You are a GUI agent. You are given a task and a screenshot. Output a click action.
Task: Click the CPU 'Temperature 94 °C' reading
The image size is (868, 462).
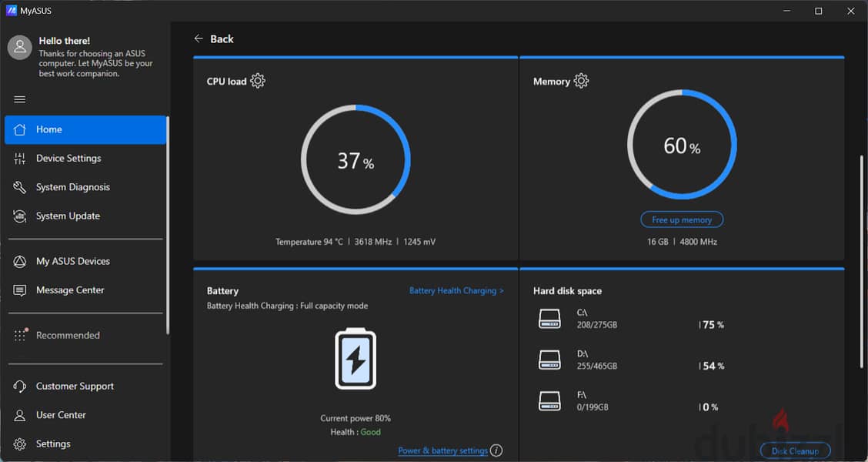[x=309, y=242]
